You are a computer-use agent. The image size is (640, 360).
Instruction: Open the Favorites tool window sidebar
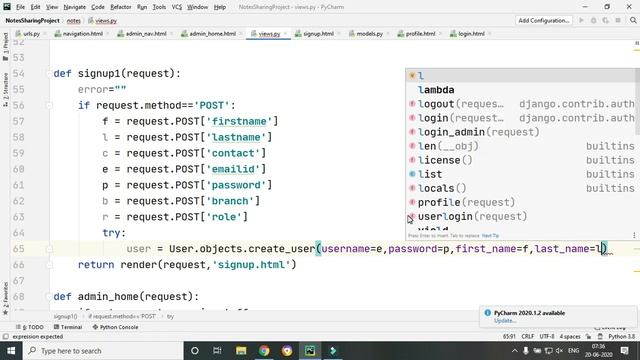(5, 298)
